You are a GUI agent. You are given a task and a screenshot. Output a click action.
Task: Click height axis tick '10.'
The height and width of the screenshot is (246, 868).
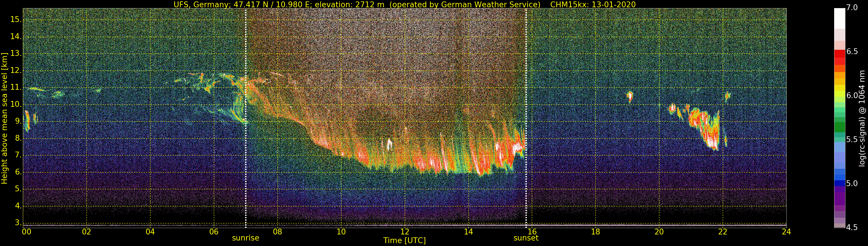coord(16,104)
